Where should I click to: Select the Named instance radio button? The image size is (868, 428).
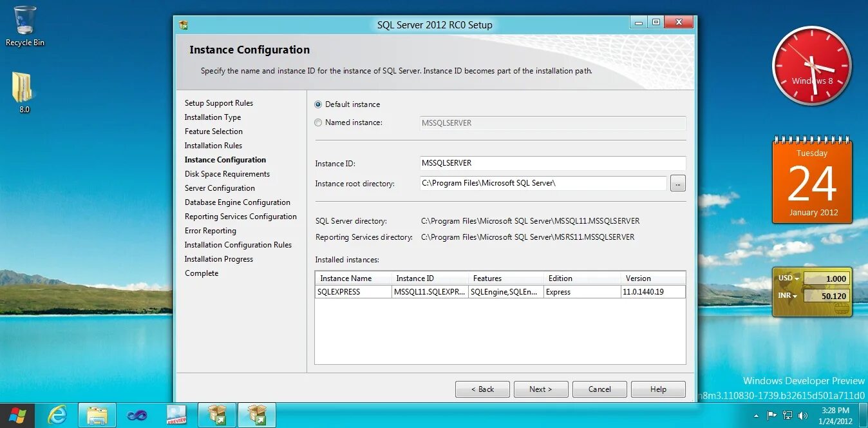pyautogui.click(x=318, y=122)
